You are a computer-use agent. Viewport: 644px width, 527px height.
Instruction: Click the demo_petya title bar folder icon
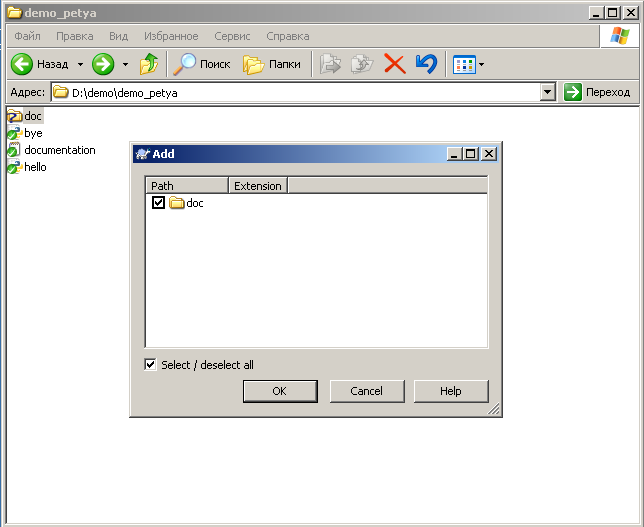coord(14,12)
